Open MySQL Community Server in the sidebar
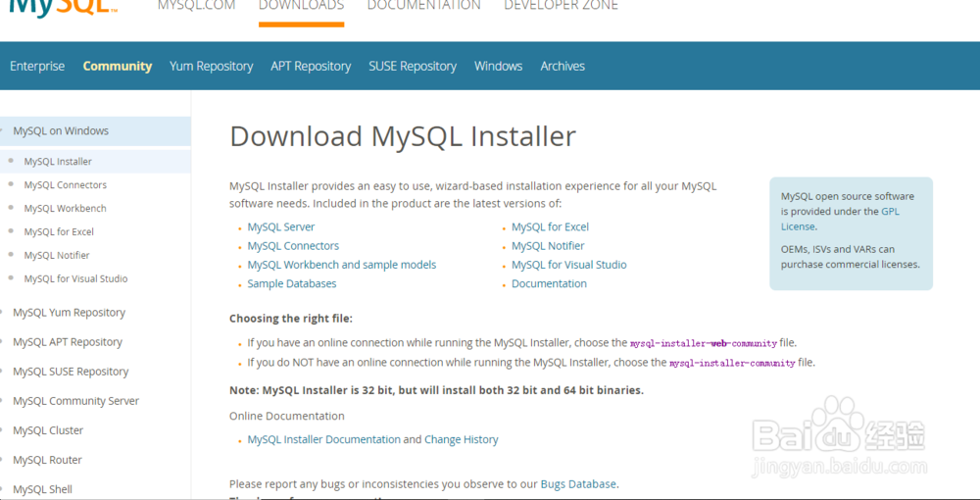The image size is (980, 500). tap(75, 401)
